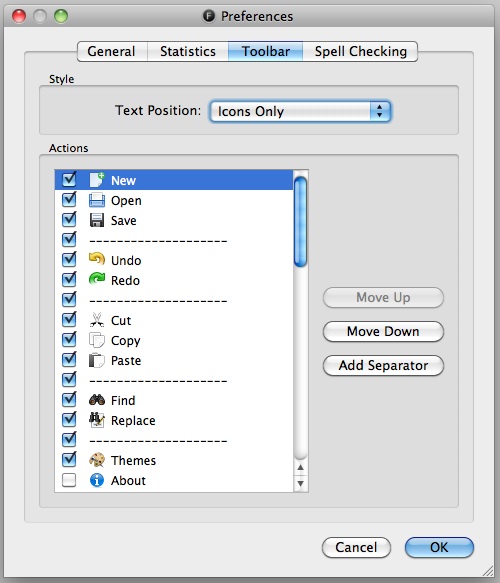Open the Text Position dropdown

(x=300, y=111)
